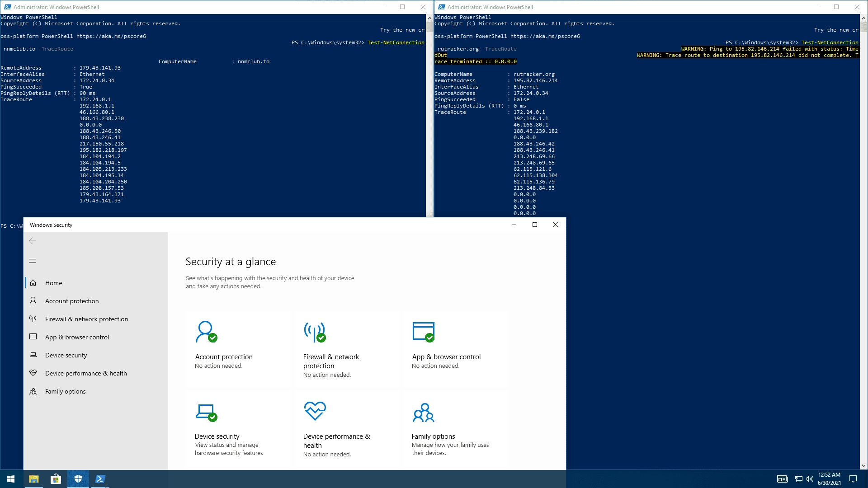Click trace hop 217.150.55.218 in left PowerShell
This screenshot has height=488, width=868.
pos(102,144)
